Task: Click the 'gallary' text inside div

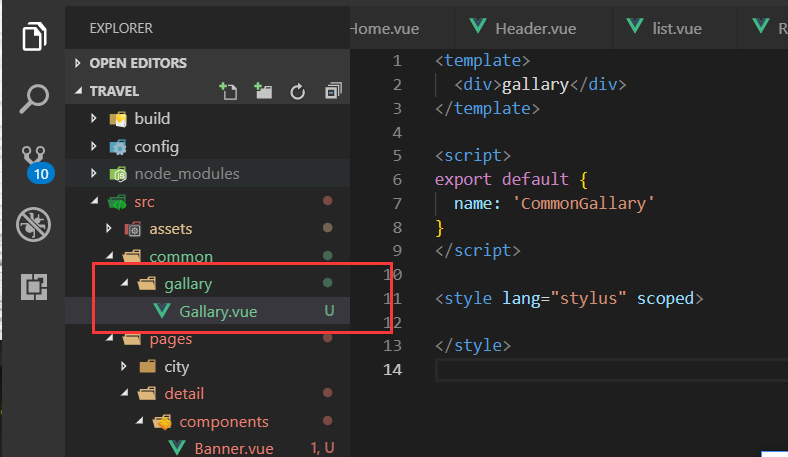Action: (535, 84)
